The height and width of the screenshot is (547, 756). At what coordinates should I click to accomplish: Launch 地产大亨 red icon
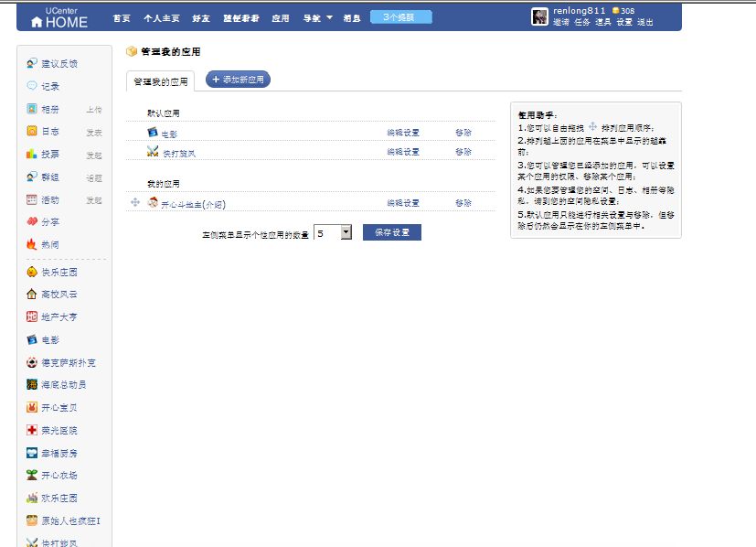point(32,316)
